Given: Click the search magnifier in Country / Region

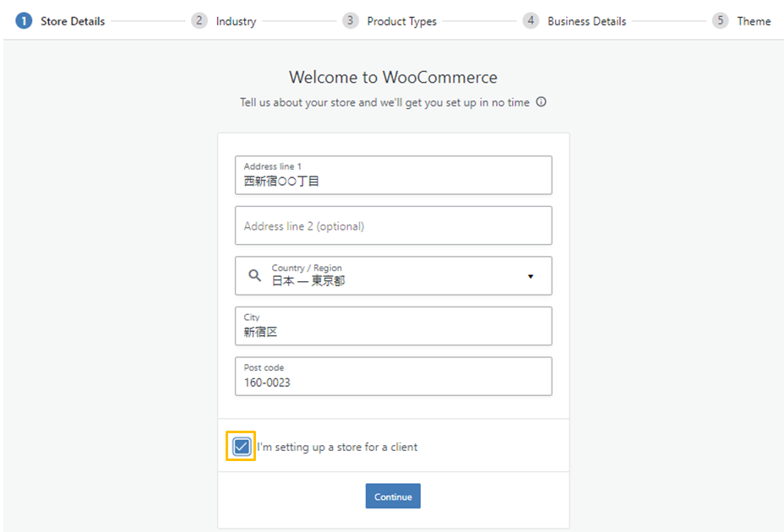Looking at the screenshot, I should (254, 275).
